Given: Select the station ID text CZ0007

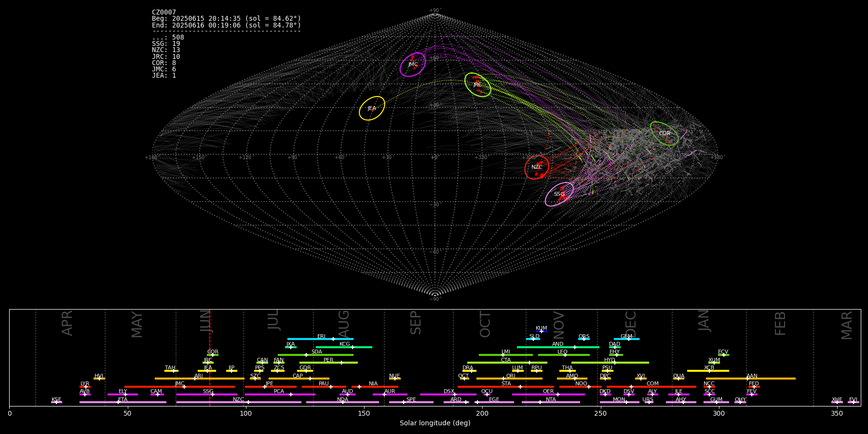Looking at the screenshot, I should point(164,13).
